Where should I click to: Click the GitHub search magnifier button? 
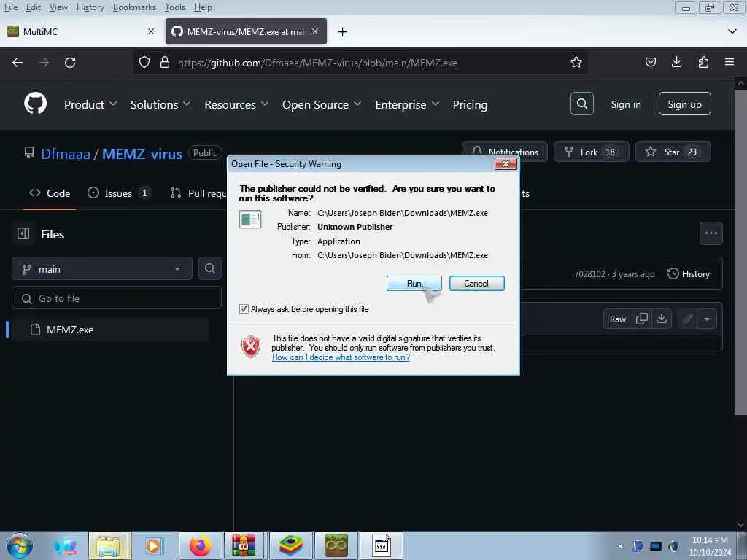pos(581,104)
